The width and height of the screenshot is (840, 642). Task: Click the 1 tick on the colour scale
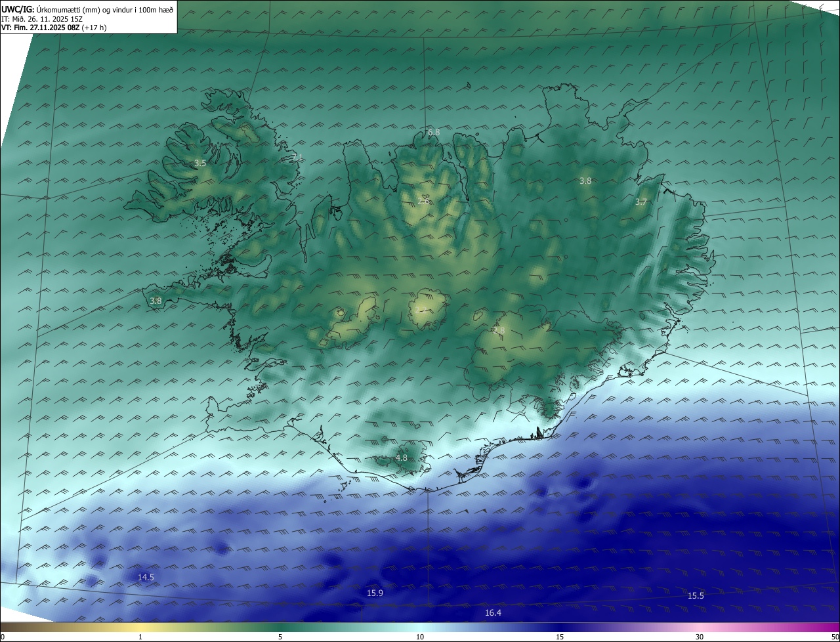click(140, 637)
